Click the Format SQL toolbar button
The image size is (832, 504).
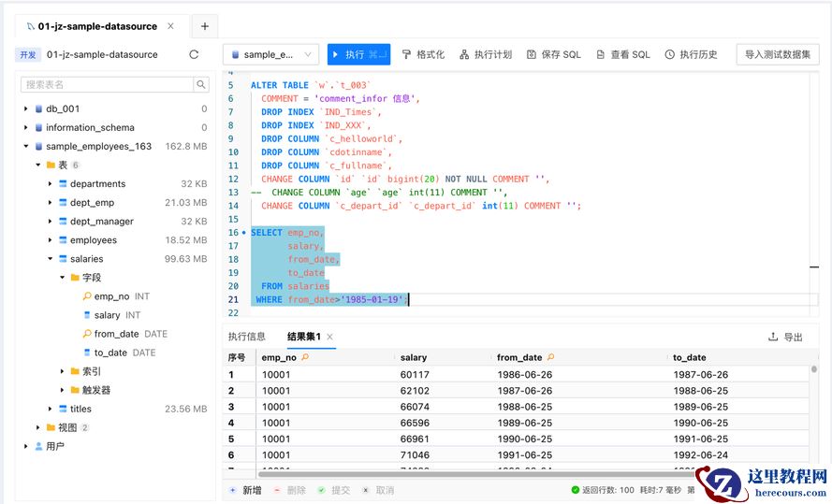pos(423,54)
